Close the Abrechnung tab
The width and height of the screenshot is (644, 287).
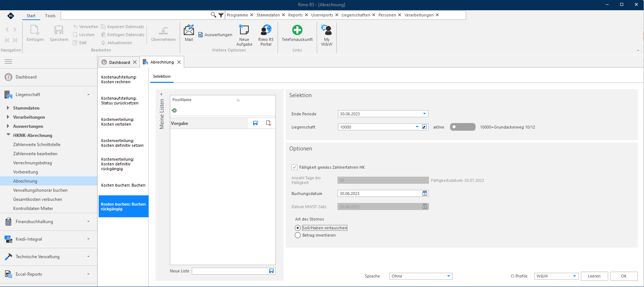(179, 62)
